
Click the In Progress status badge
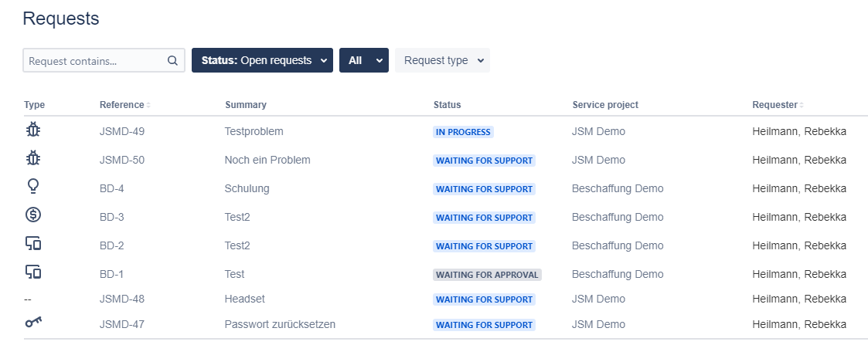[463, 132]
